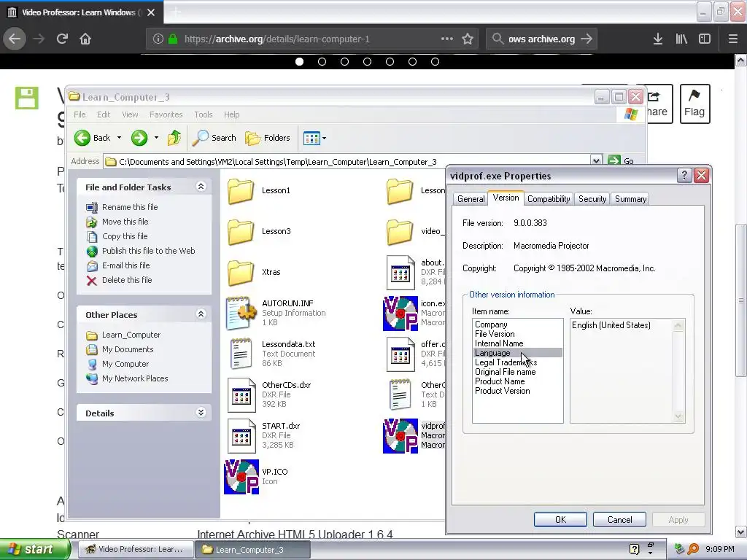Viewport: 747px width, 560px height.
Task: Open Search in Explorer toolbar
Action: (214, 138)
